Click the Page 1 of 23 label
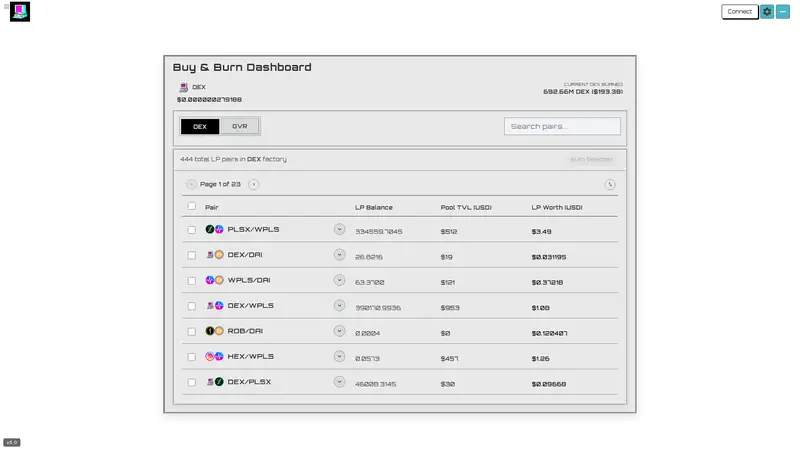The width and height of the screenshot is (800, 450). tap(220, 184)
